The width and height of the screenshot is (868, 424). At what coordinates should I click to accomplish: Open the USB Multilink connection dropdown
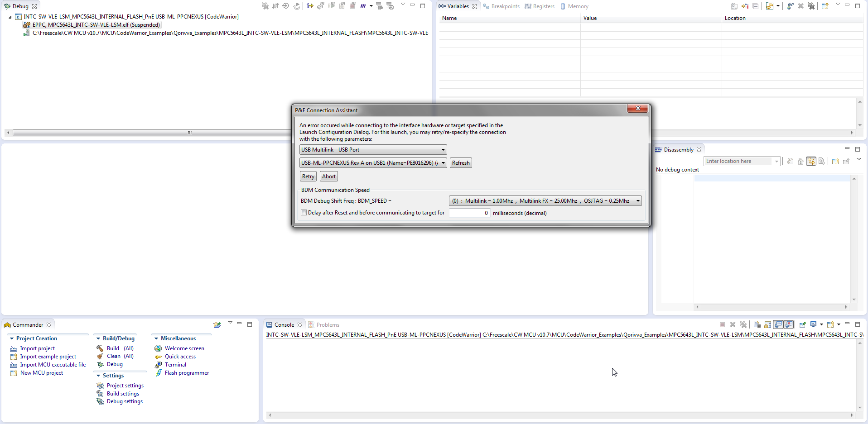coord(442,149)
